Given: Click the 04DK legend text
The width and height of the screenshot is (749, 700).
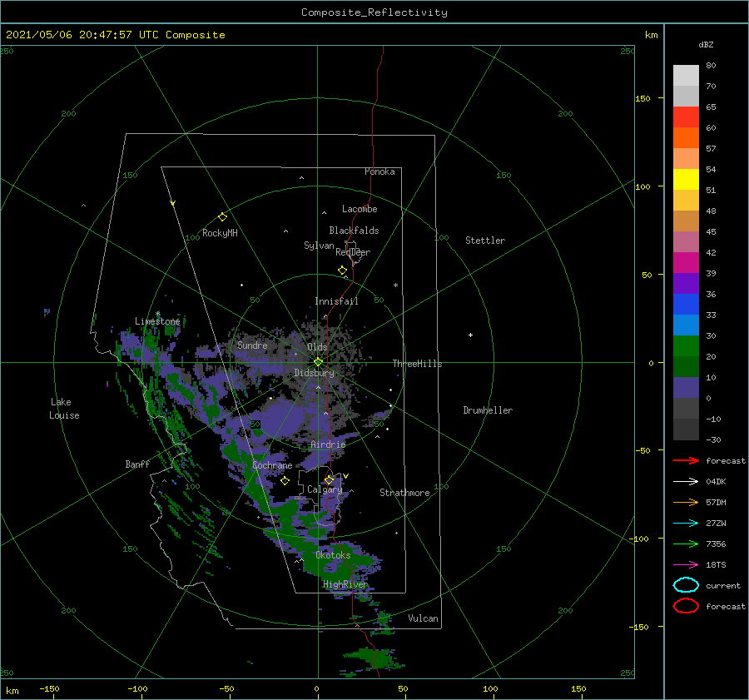Looking at the screenshot, I should [716, 481].
